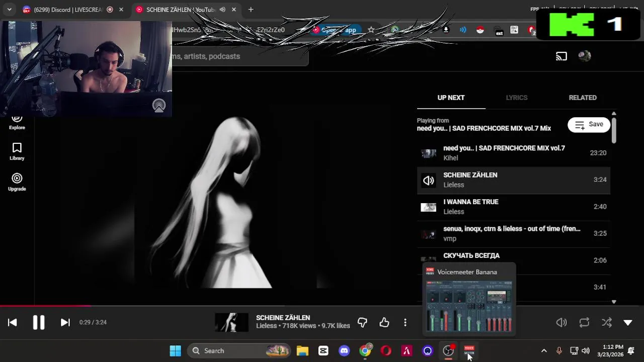644x362 pixels.
Task: Go to Explore in the sidebar
Action: coord(17,122)
